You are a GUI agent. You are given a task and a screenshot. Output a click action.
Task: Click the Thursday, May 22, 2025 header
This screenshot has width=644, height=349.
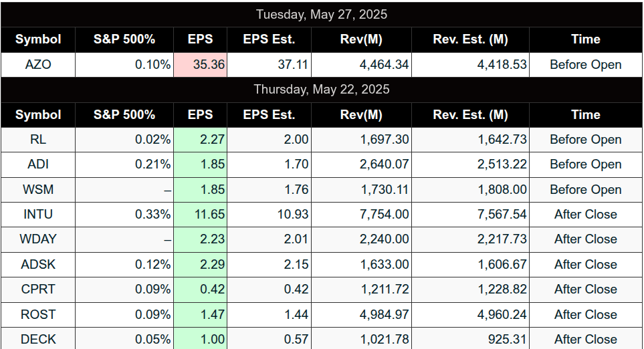pyautogui.click(x=322, y=90)
